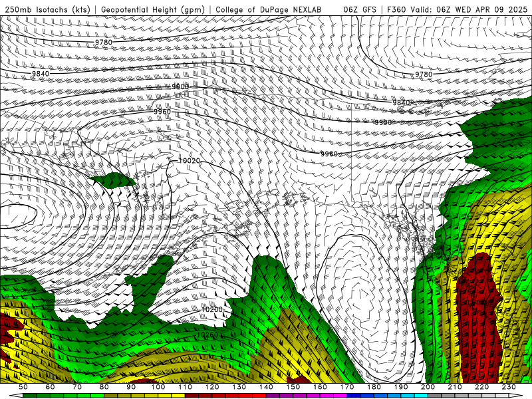Click the 70 value on the color scale
Viewport: 532px width, 399px height.
[x=77, y=387]
